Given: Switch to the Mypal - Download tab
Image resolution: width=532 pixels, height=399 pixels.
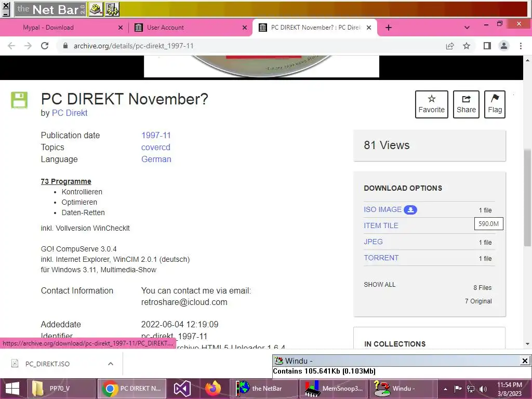Looking at the screenshot, I should (48, 28).
